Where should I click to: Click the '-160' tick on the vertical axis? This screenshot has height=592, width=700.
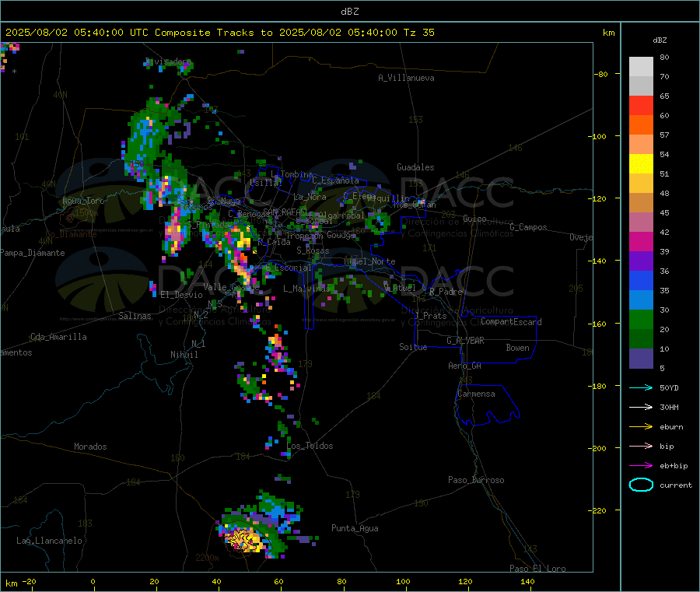[x=599, y=324]
